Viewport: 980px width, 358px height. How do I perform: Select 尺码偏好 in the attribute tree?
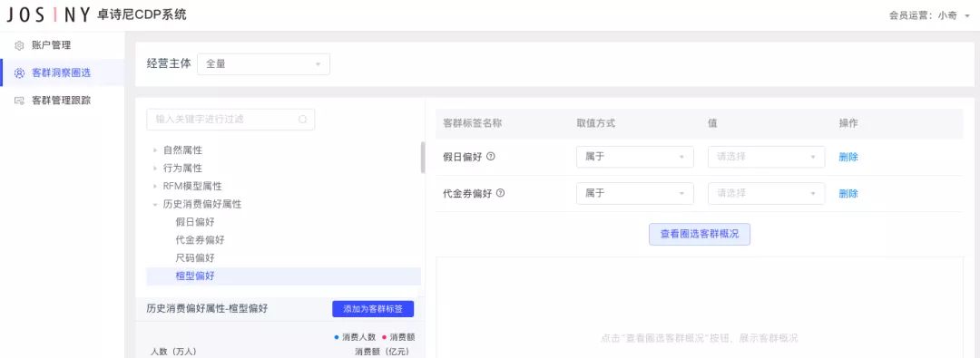click(x=195, y=258)
